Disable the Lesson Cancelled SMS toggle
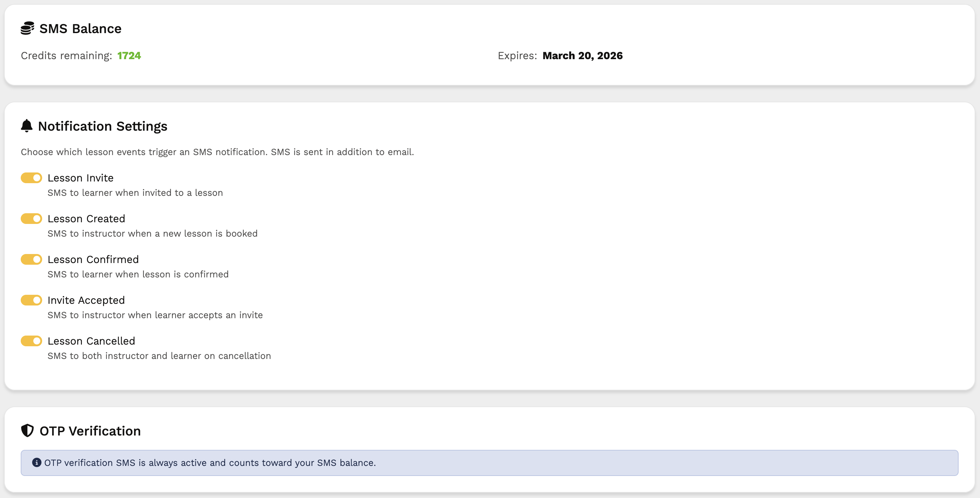 [x=31, y=341]
